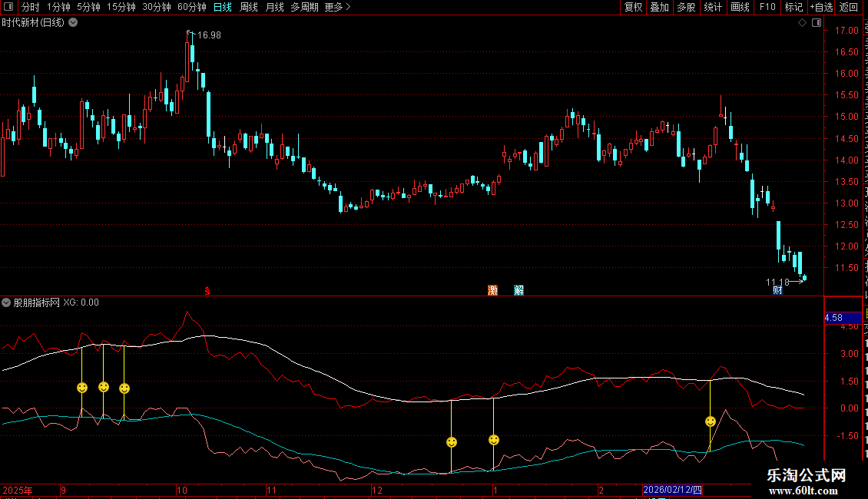Image resolution: width=868 pixels, height=499 pixels.
Task: Expand 更多 period options
Action: [x=337, y=7]
